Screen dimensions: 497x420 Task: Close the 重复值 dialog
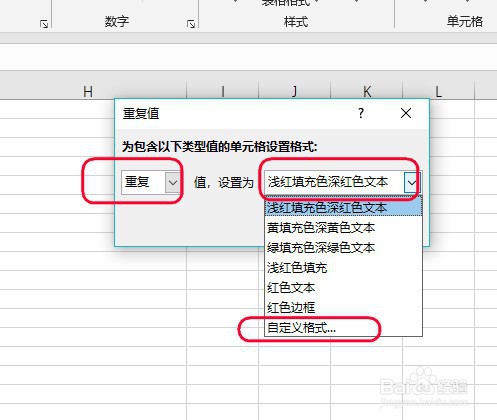point(406,113)
